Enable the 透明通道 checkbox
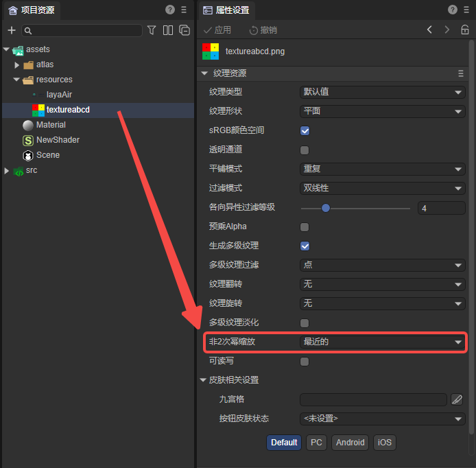476x468 pixels. [305, 150]
